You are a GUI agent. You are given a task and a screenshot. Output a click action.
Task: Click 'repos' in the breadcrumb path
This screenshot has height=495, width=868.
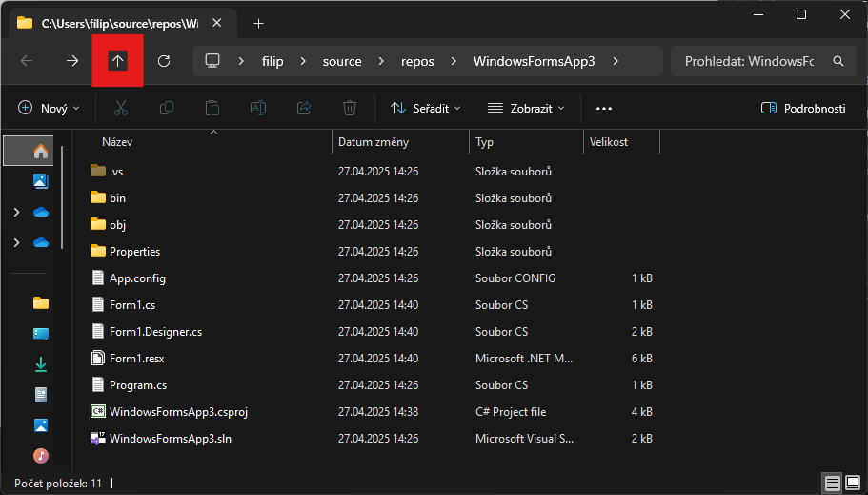[x=417, y=61]
